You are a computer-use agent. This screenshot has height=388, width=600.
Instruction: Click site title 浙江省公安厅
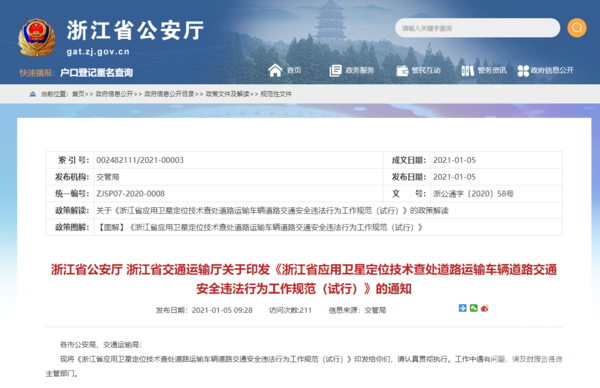coord(135,31)
